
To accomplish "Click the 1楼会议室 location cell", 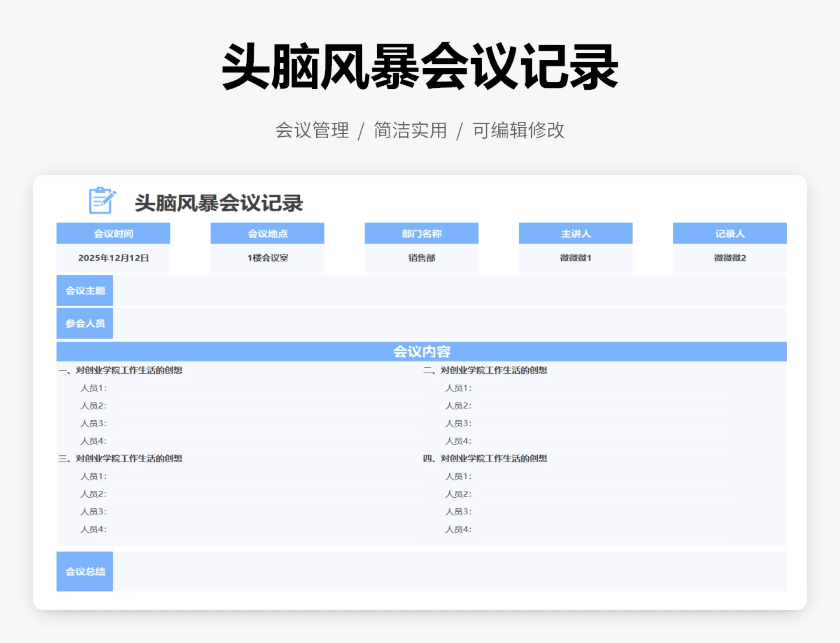I will [267, 258].
